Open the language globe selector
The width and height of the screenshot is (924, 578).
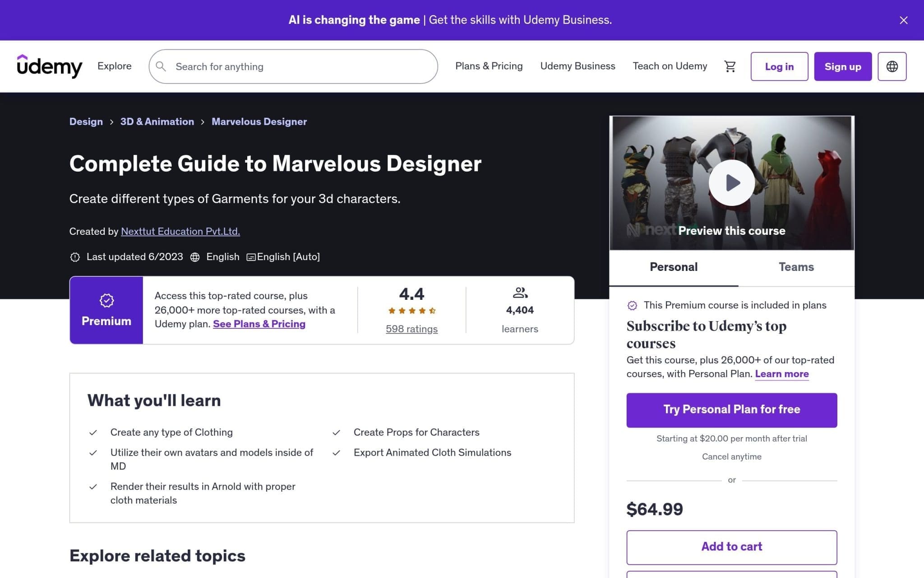[x=892, y=66]
